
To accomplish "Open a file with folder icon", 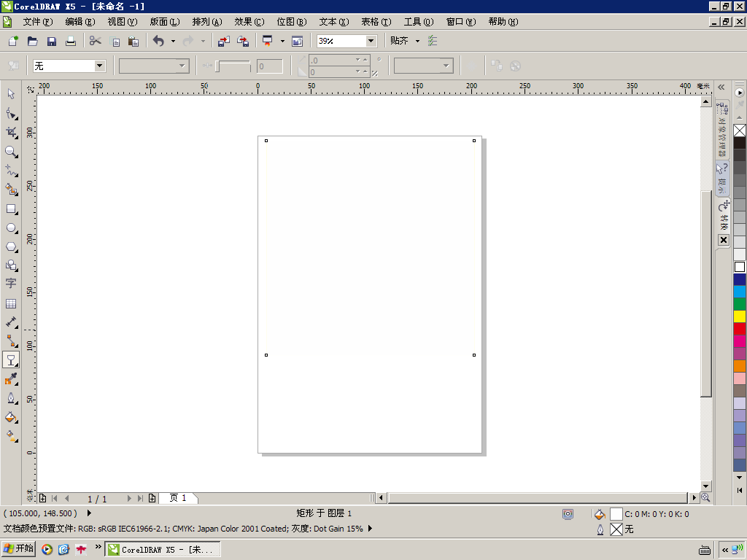I will pos(32,41).
